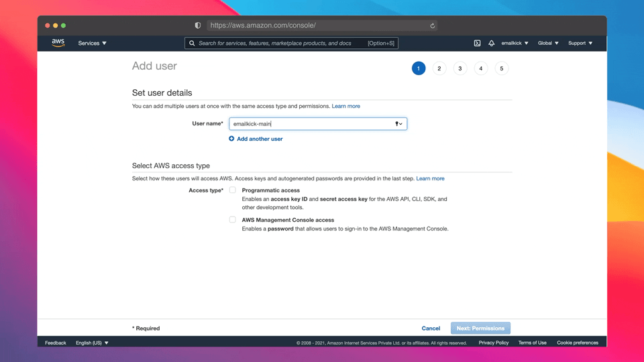
Task: Click the * Required note
Action: 146,328
